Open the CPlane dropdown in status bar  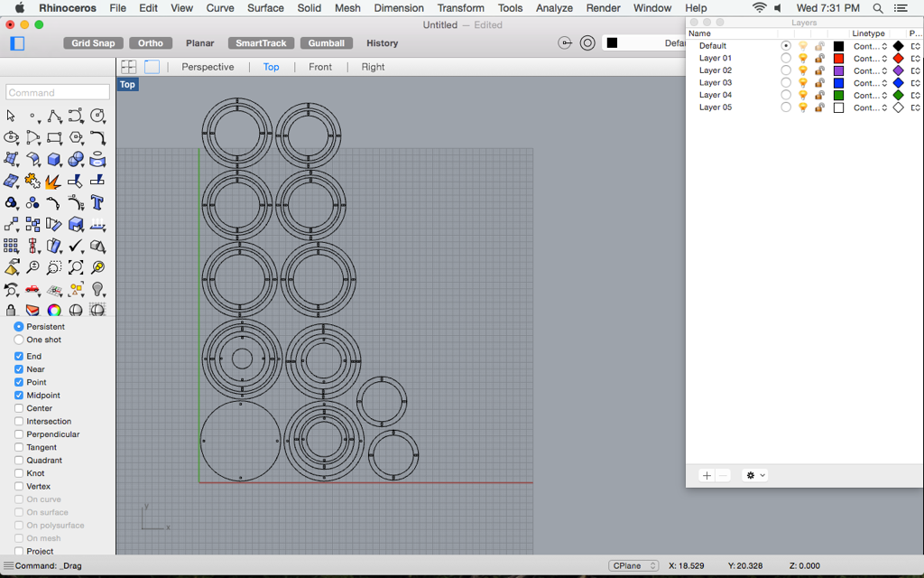coord(633,565)
